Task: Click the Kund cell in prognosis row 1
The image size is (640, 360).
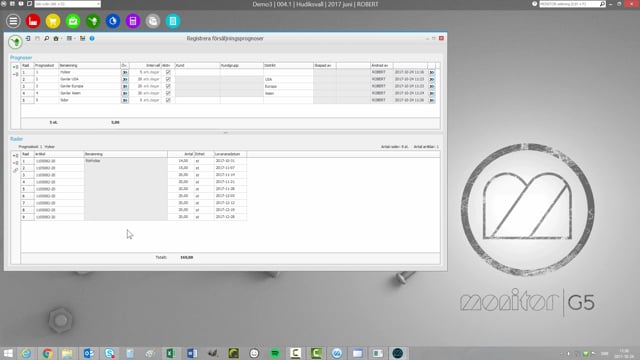Action: click(x=198, y=72)
